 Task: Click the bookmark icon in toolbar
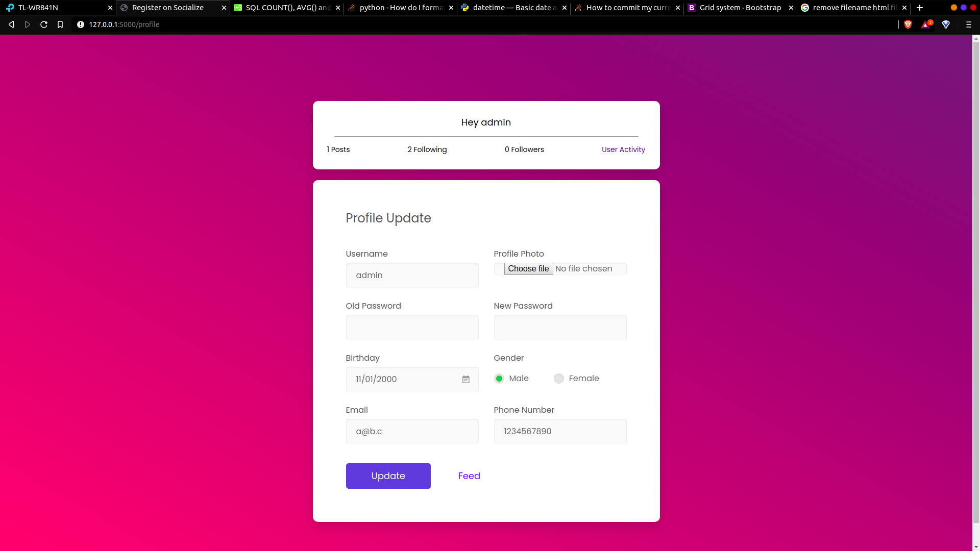click(x=60, y=24)
